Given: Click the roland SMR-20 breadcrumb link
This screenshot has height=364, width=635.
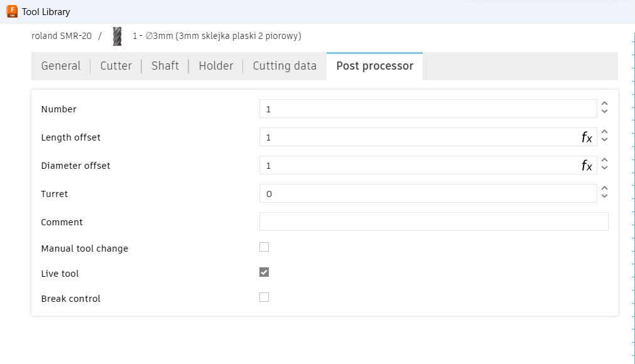Looking at the screenshot, I should click(62, 36).
